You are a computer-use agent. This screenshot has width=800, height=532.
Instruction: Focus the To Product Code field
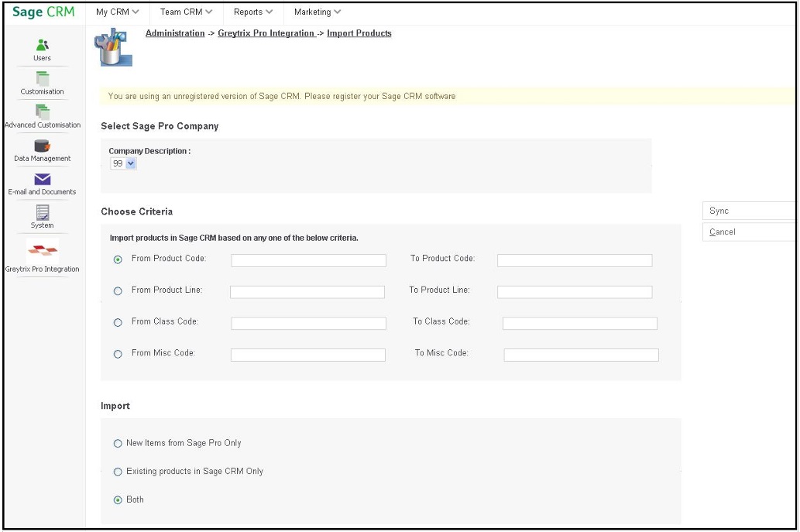(575, 261)
